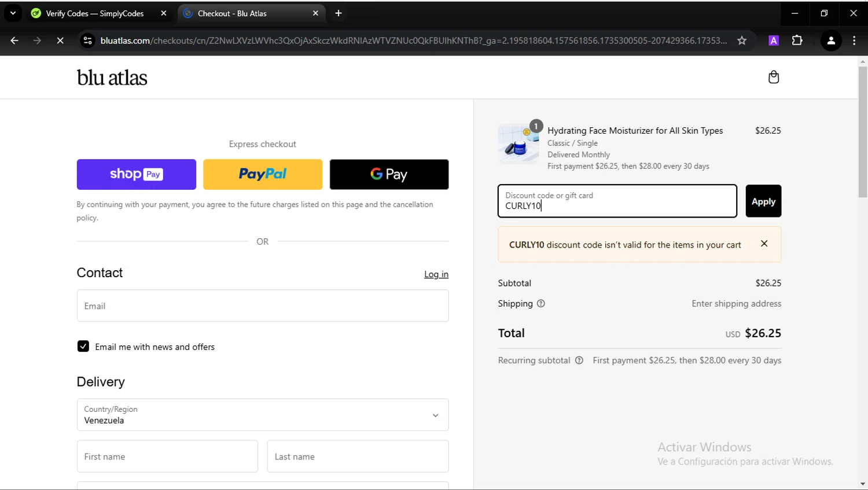Open the shopping bag cart icon
This screenshot has height=490, width=868.
773,78
